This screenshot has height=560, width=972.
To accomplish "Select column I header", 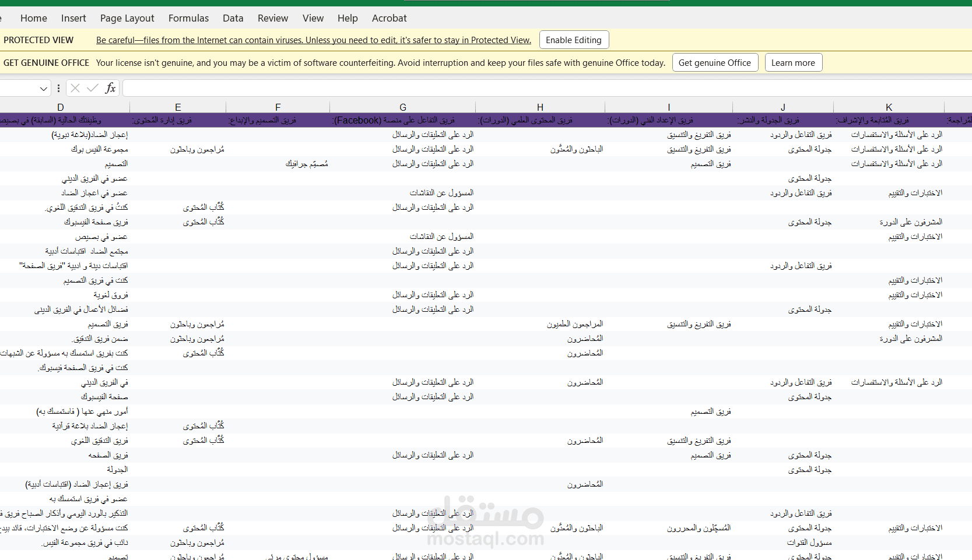I will point(669,107).
